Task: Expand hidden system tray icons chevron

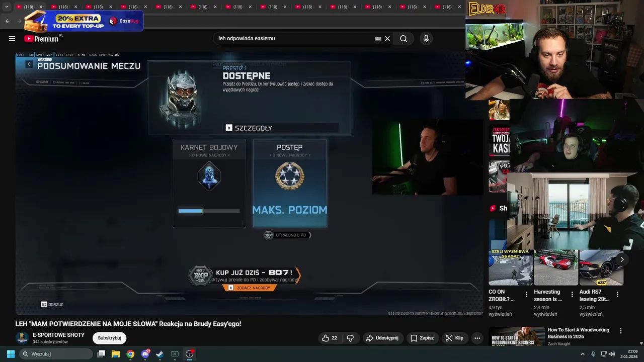Action: click(x=583, y=354)
